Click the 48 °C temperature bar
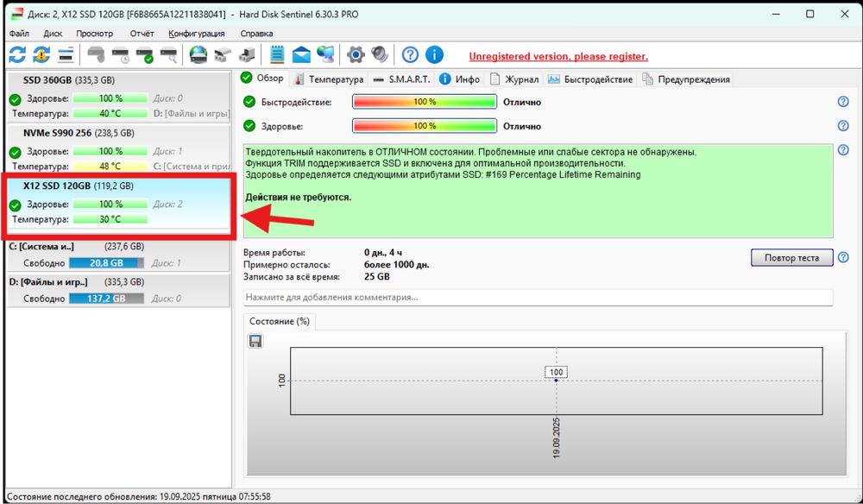863x504 pixels. pyautogui.click(x=110, y=167)
